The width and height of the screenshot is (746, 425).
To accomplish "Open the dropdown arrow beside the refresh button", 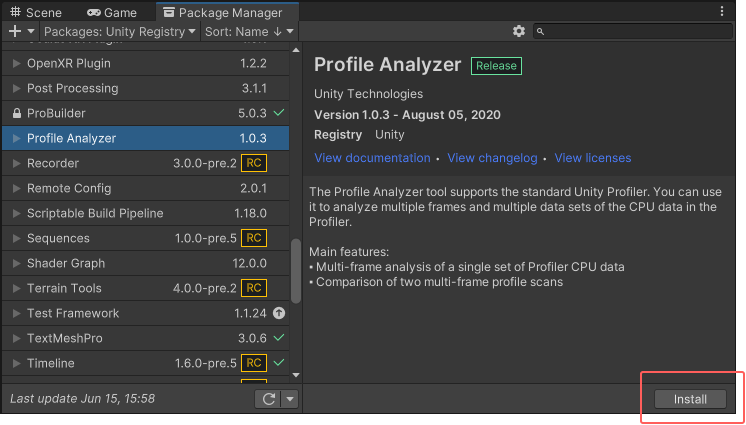I will (x=289, y=399).
